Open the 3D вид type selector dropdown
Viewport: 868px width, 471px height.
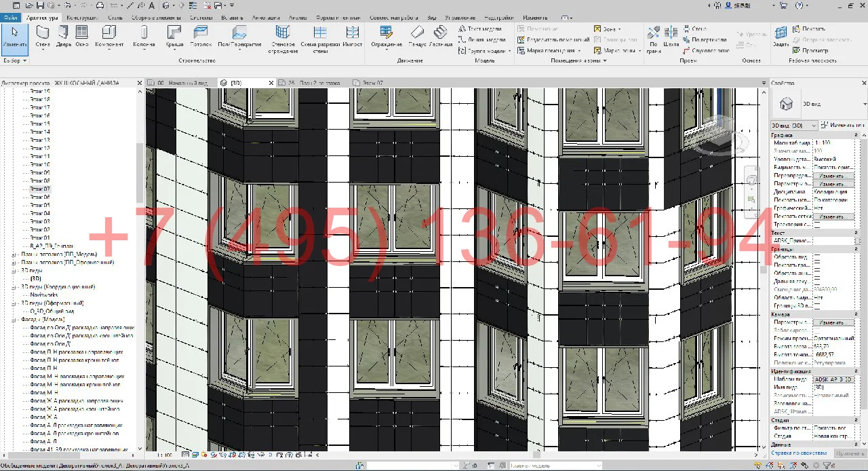pyautogui.click(x=865, y=104)
